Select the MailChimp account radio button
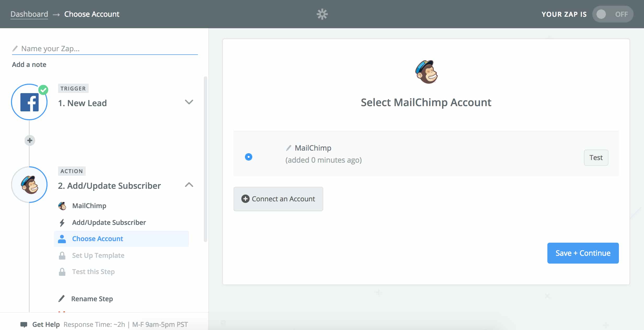This screenshot has width=644, height=330. tap(249, 157)
